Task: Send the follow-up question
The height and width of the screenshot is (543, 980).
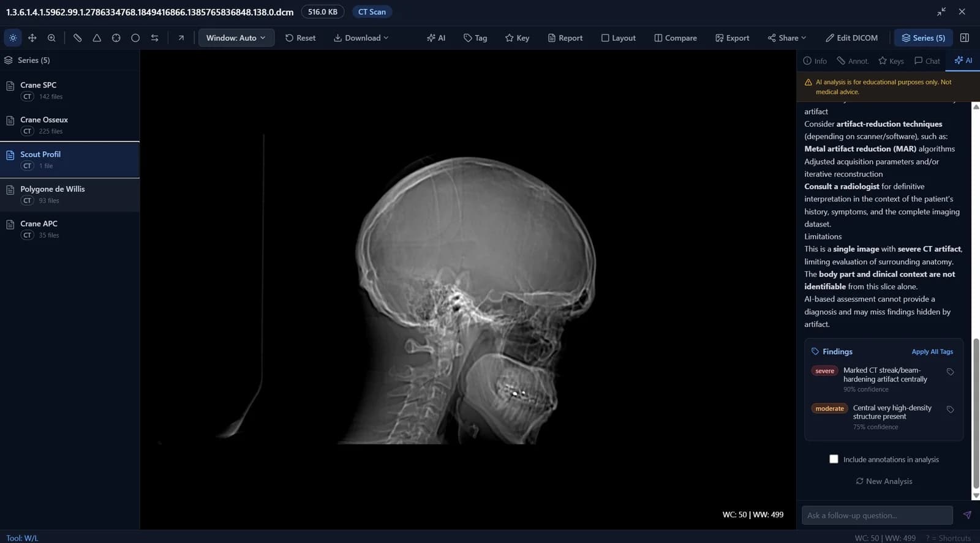Action: pyautogui.click(x=967, y=515)
